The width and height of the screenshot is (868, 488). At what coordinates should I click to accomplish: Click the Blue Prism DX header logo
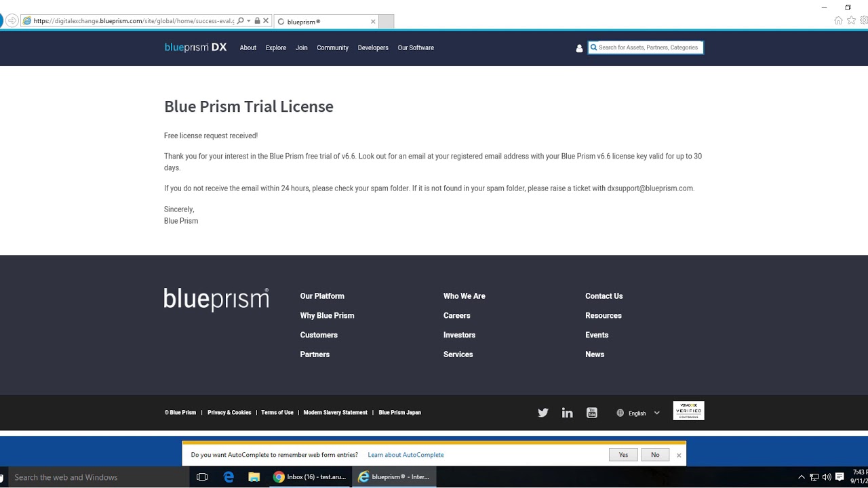tap(195, 47)
